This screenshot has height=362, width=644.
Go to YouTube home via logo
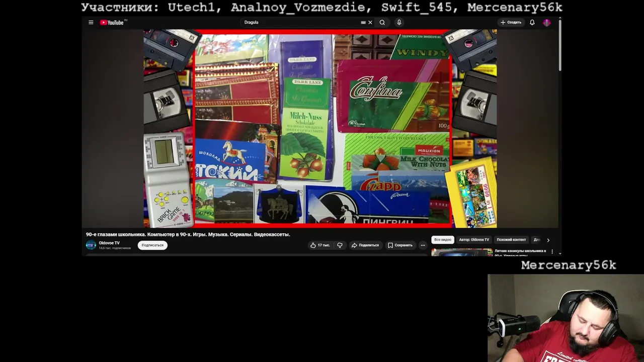[x=112, y=23]
